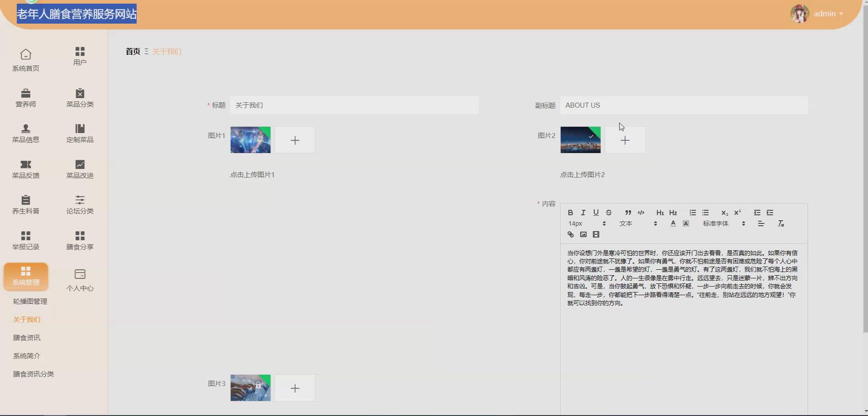Screen dimensions: 868x416
Task: Pick a text background highlight color
Action: tap(686, 223)
